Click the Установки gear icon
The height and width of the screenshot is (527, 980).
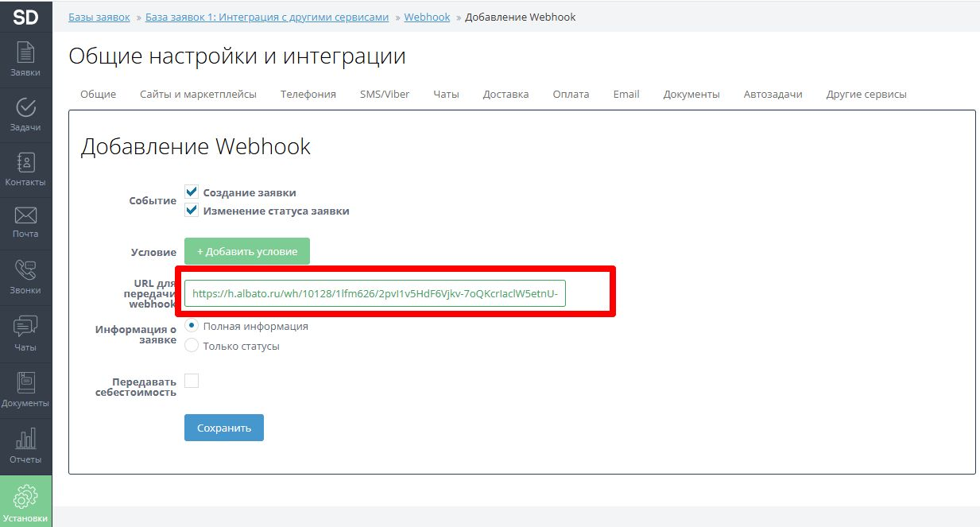coord(25,496)
